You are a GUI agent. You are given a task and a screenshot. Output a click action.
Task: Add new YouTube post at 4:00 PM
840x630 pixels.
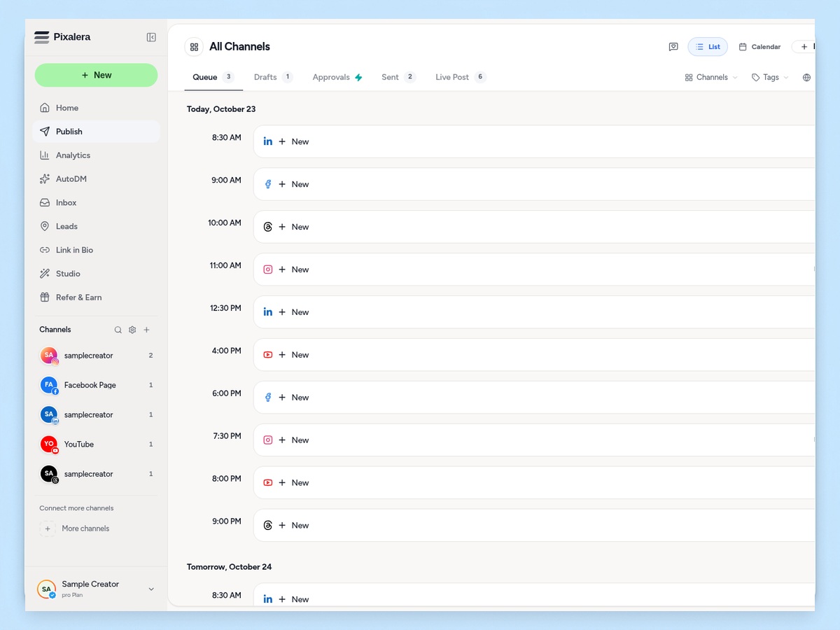point(534,355)
